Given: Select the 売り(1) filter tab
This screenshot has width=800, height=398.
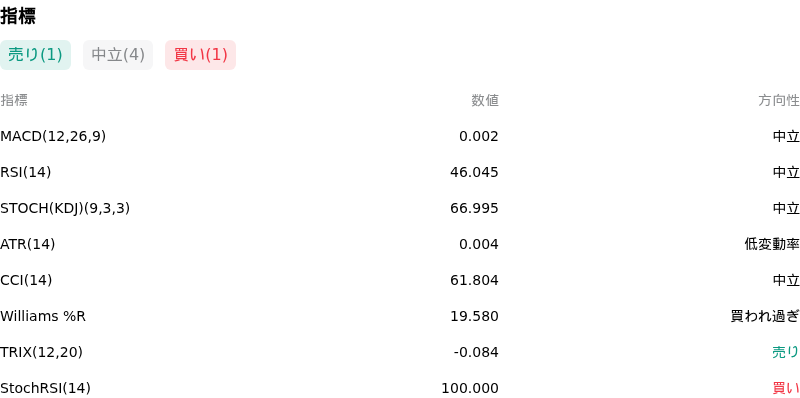Looking at the screenshot, I should click(35, 55).
